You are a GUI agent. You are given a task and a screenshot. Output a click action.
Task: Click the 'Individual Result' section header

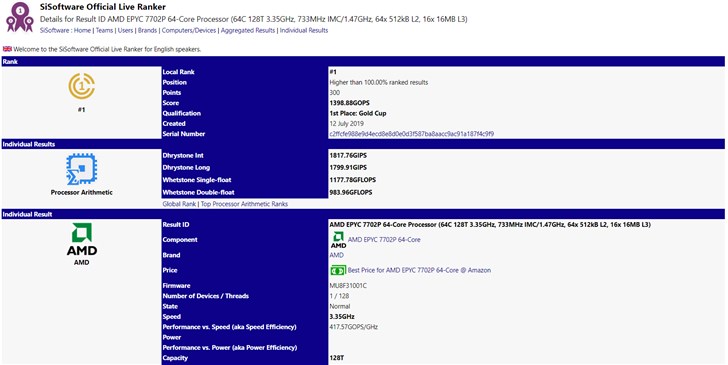(x=363, y=214)
